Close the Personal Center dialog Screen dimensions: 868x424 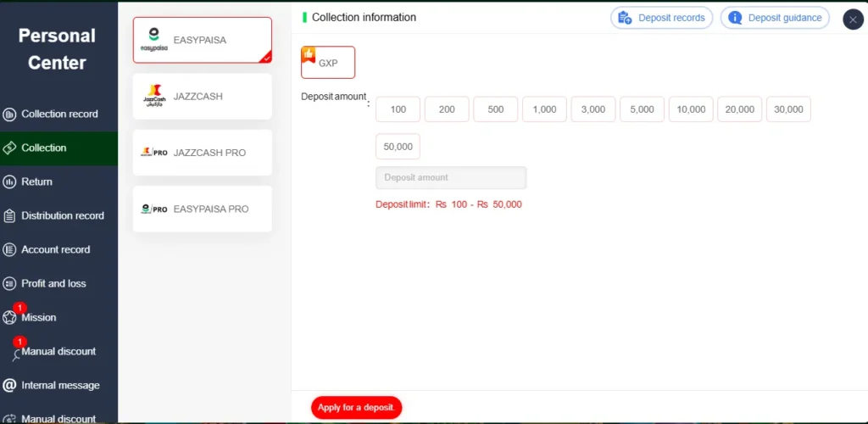(853, 20)
